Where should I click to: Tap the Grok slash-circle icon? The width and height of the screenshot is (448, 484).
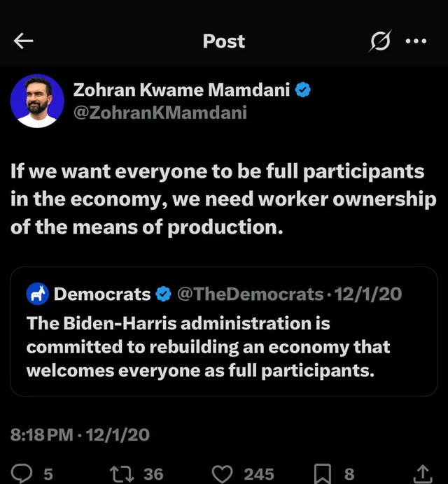[x=381, y=41]
